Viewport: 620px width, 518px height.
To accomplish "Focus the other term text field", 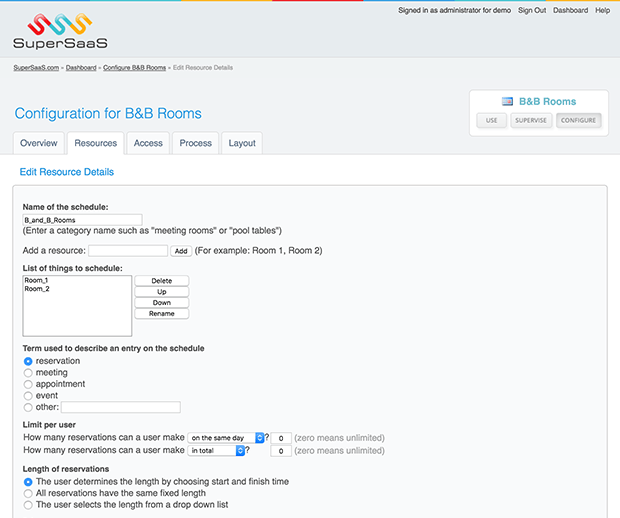I will tap(121, 407).
